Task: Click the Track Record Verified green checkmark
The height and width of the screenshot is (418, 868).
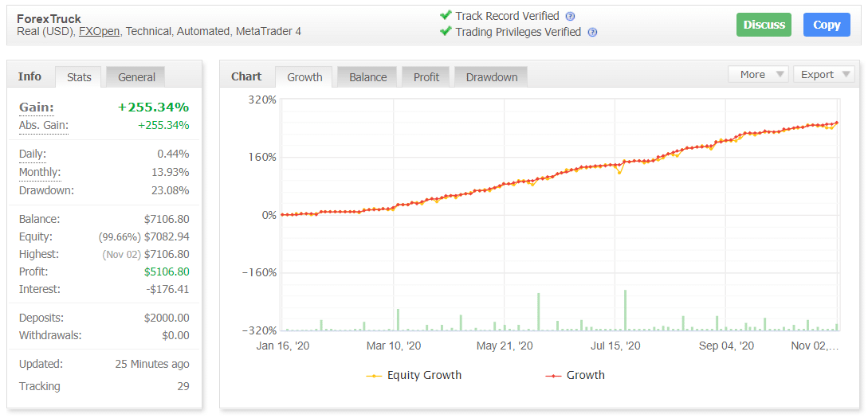Action: (x=446, y=15)
